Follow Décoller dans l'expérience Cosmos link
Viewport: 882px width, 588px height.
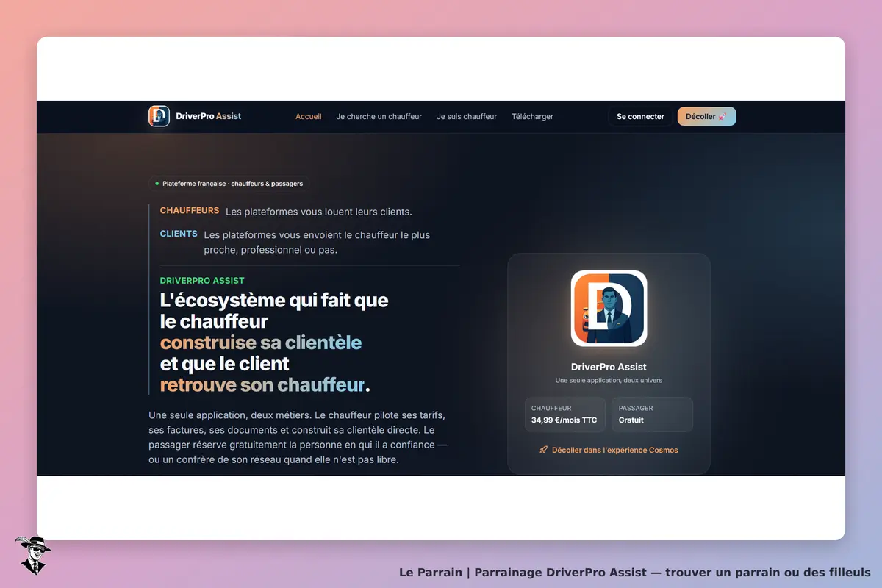coord(609,450)
